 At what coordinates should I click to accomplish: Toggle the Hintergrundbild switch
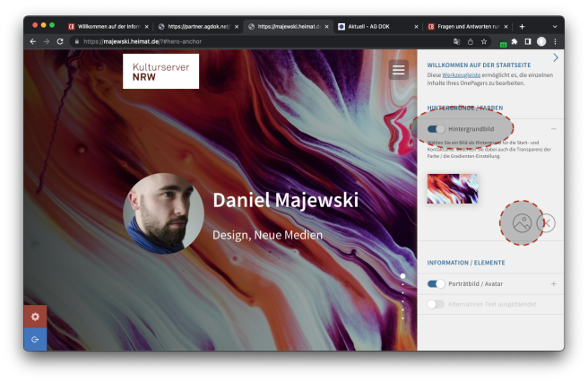pyautogui.click(x=437, y=129)
